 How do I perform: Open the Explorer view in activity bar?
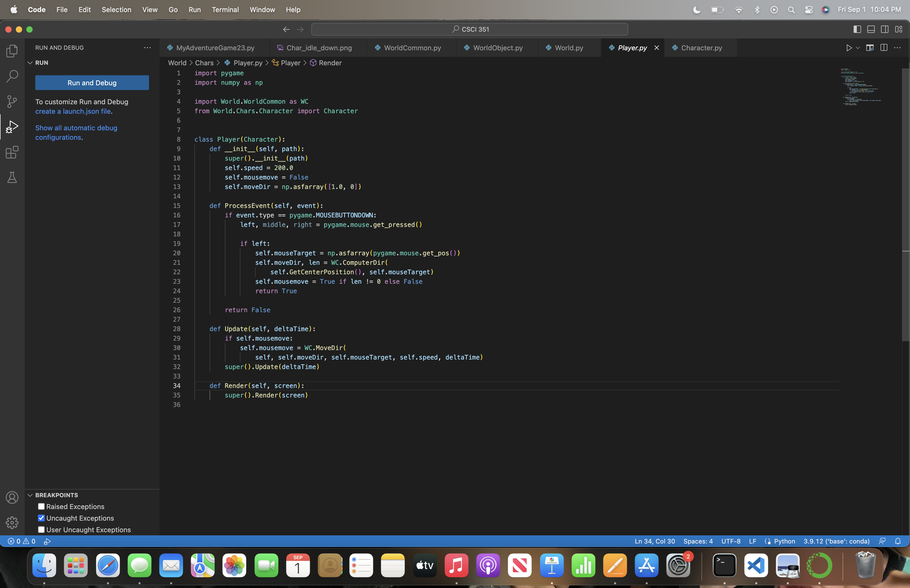(12, 51)
